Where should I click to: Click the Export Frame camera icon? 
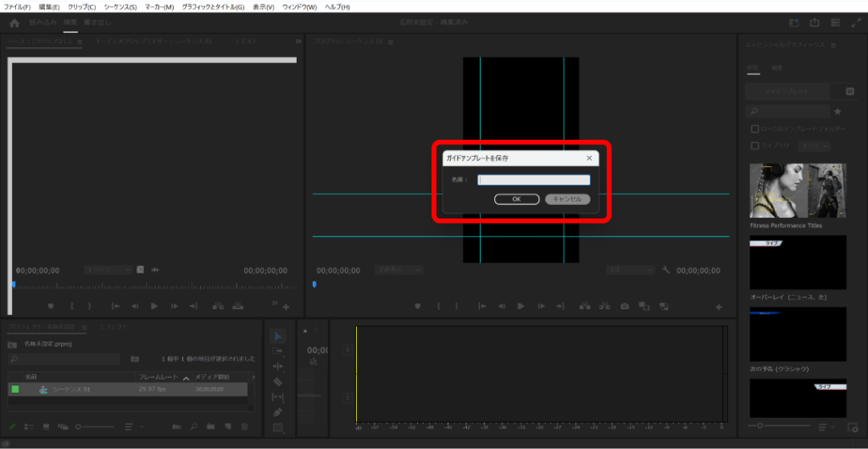point(625,306)
